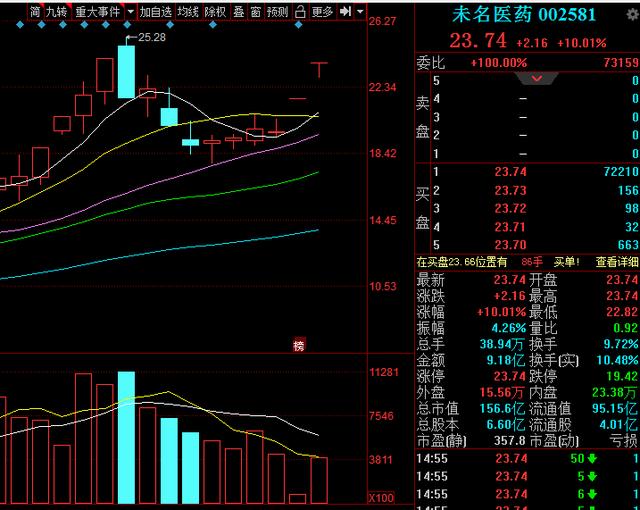This screenshot has height=510, width=640.
Task: Toggle the 九转 indicator
Action: pos(57,12)
